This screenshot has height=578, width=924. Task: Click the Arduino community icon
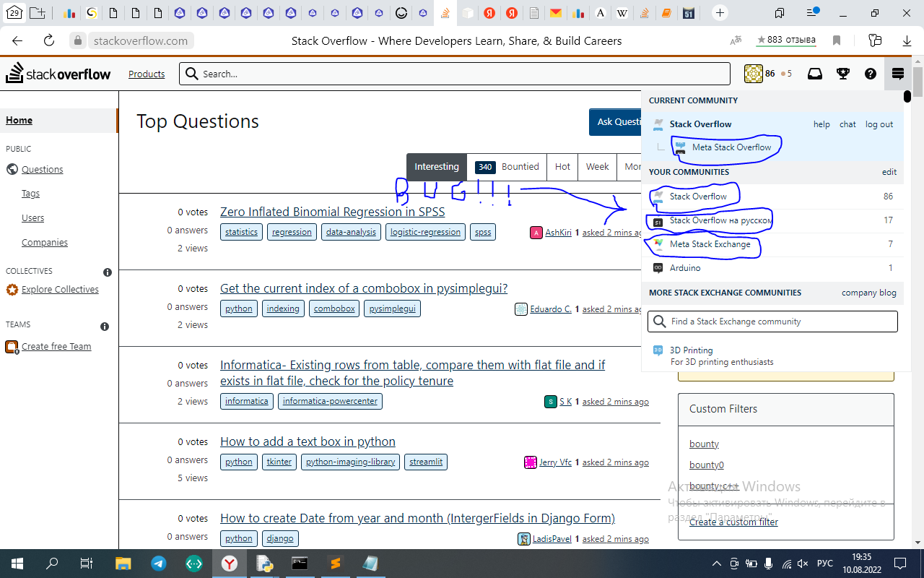pyautogui.click(x=658, y=268)
